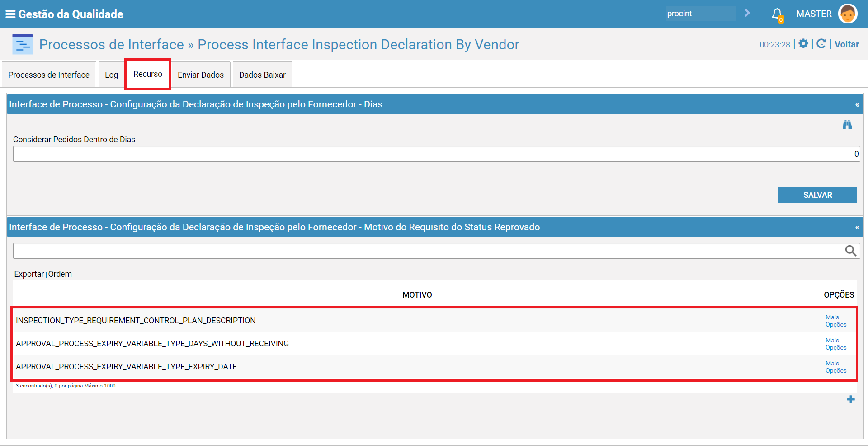Open Mais Opções for EXPIRY_DATE row
This screenshot has width=868, height=448.
tap(836, 367)
